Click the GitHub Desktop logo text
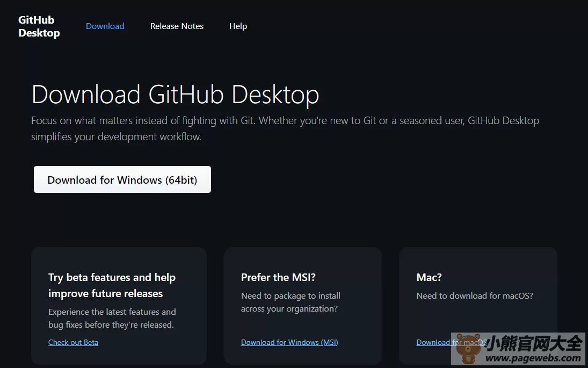 tap(39, 26)
